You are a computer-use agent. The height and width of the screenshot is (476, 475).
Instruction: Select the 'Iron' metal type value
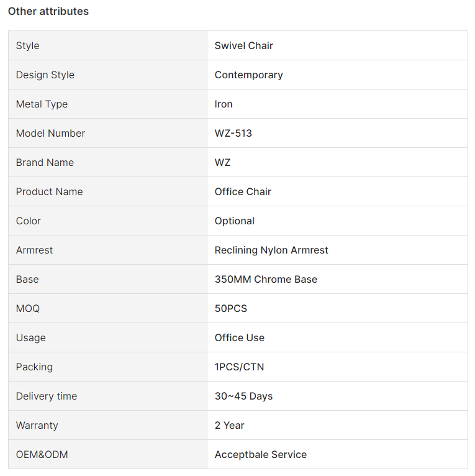click(224, 104)
